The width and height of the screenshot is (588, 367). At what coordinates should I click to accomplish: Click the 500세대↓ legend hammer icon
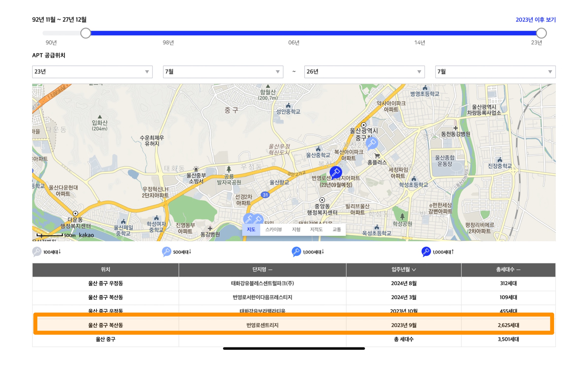pos(166,252)
